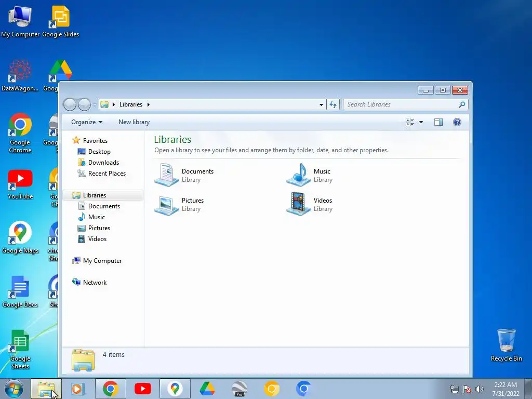Open the Windows Start button
Screen dimensions: 532x399
[14, 389]
